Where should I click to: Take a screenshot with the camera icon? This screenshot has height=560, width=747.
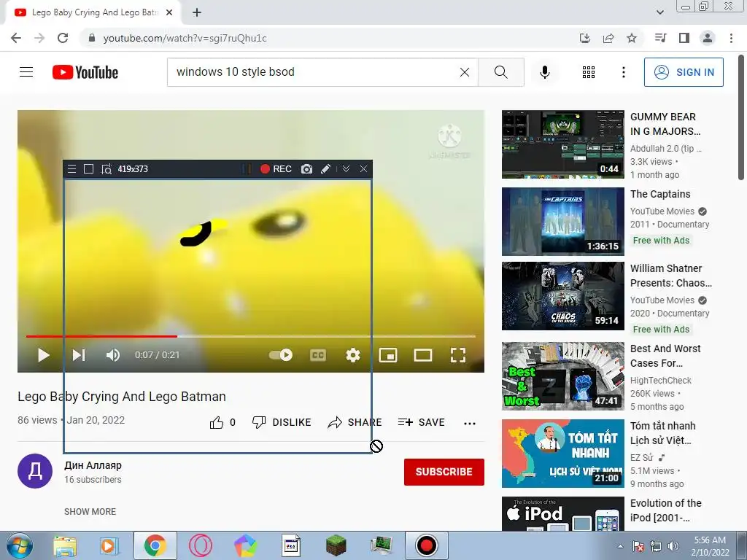[x=307, y=168]
